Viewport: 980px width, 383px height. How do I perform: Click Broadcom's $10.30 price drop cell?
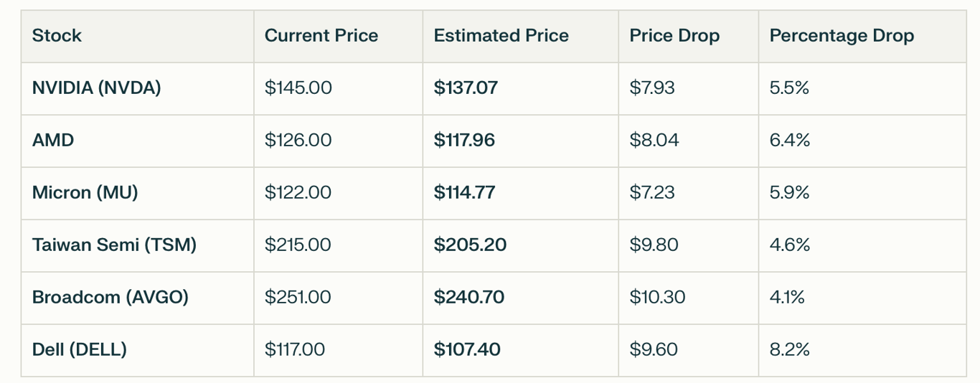(x=657, y=298)
